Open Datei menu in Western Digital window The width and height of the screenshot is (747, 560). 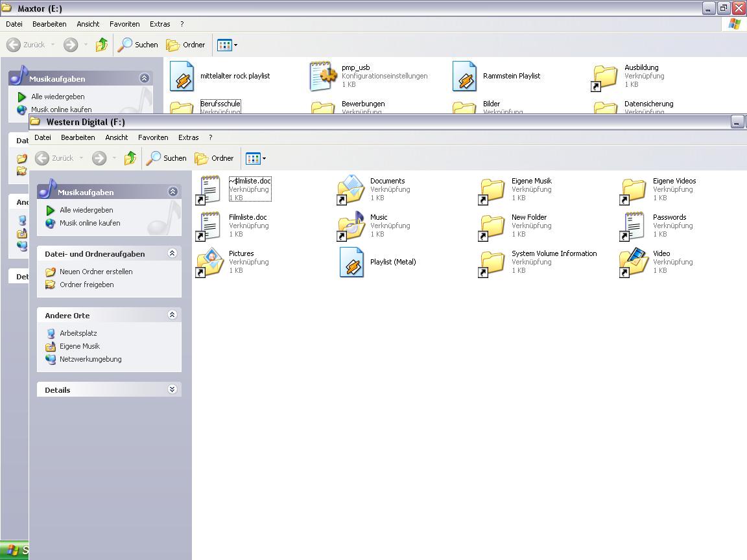[x=43, y=137]
